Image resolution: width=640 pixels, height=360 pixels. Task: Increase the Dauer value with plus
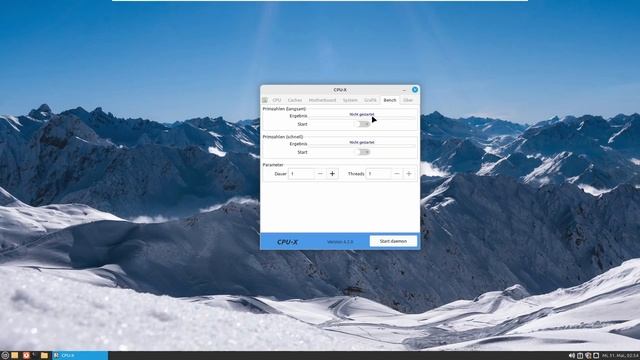pyautogui.click(x=332, y=174)
